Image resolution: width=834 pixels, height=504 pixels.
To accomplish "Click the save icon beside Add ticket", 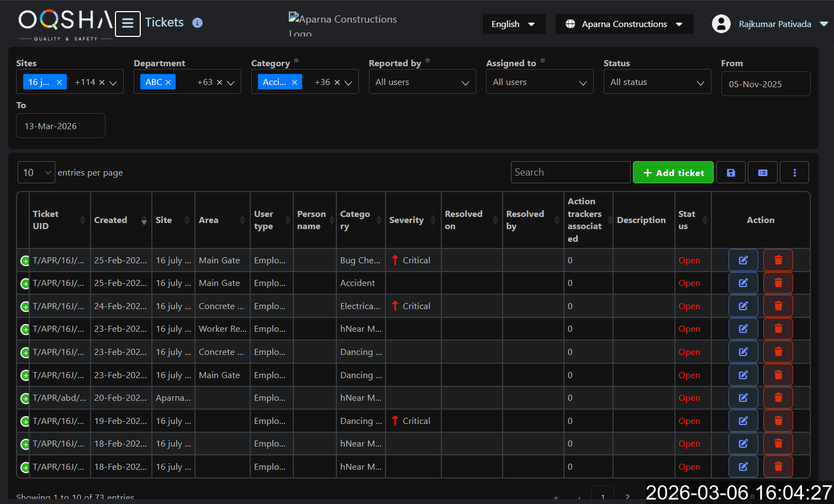I will 731,173.
